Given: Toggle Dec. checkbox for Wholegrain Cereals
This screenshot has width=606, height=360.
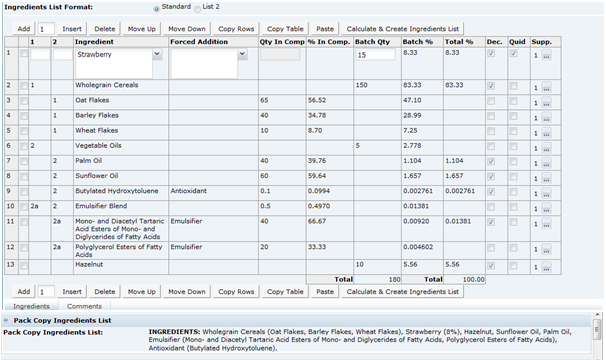Looking at the screenshot, I should click(491, 86).
